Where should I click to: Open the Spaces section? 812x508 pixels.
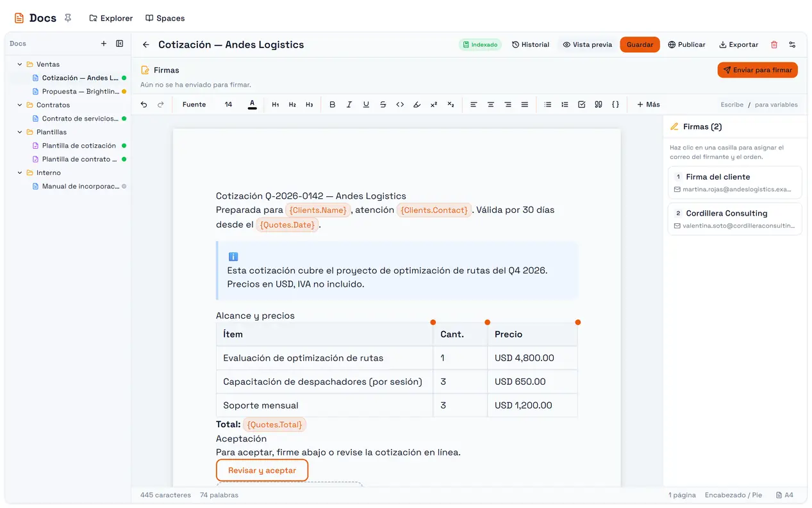tap(165, 18)
